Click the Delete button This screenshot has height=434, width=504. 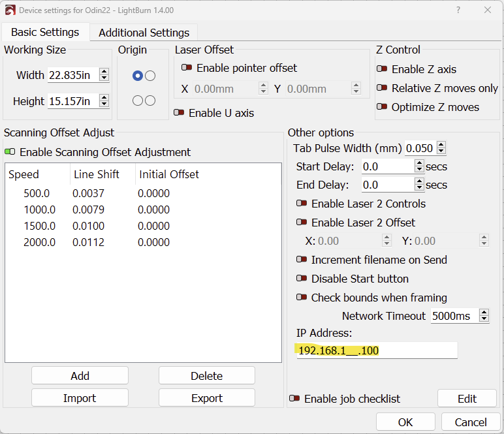coord(207,375)
